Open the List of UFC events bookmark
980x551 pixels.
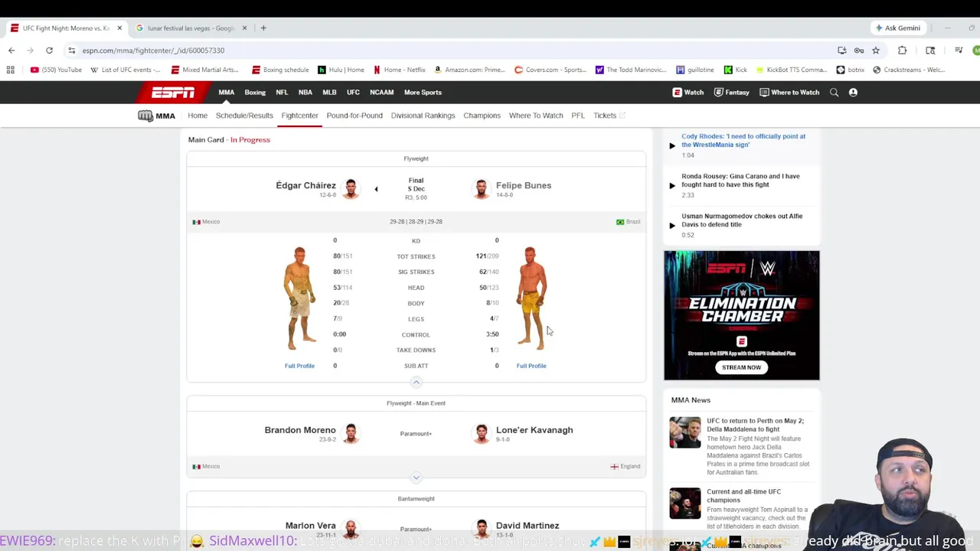pos(125,70)
